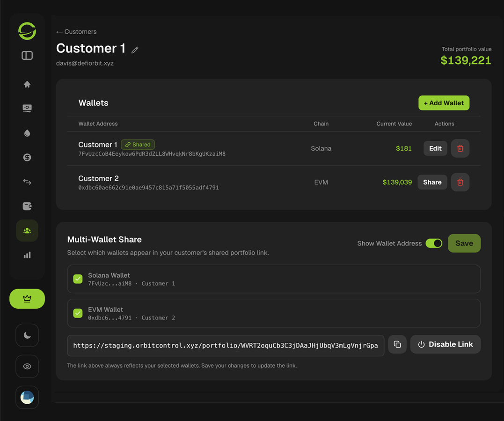Open the swap arrows icon in sidebar

[27, 182]
